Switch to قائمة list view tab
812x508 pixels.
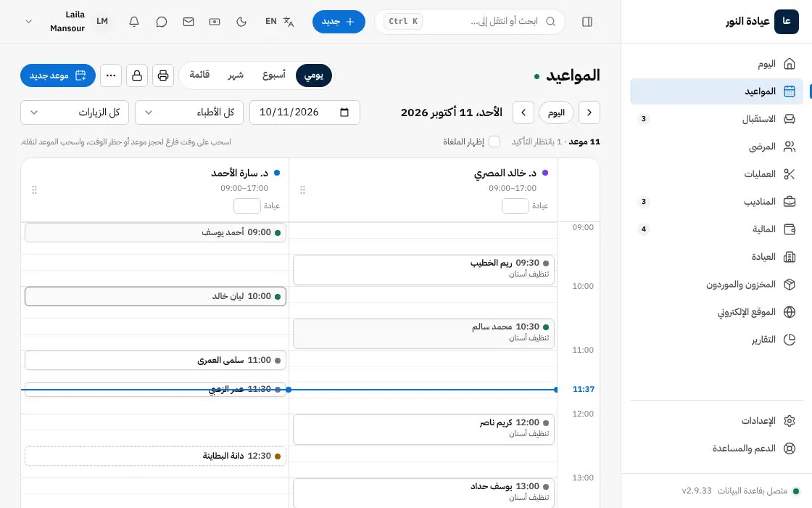coord(199,75)
